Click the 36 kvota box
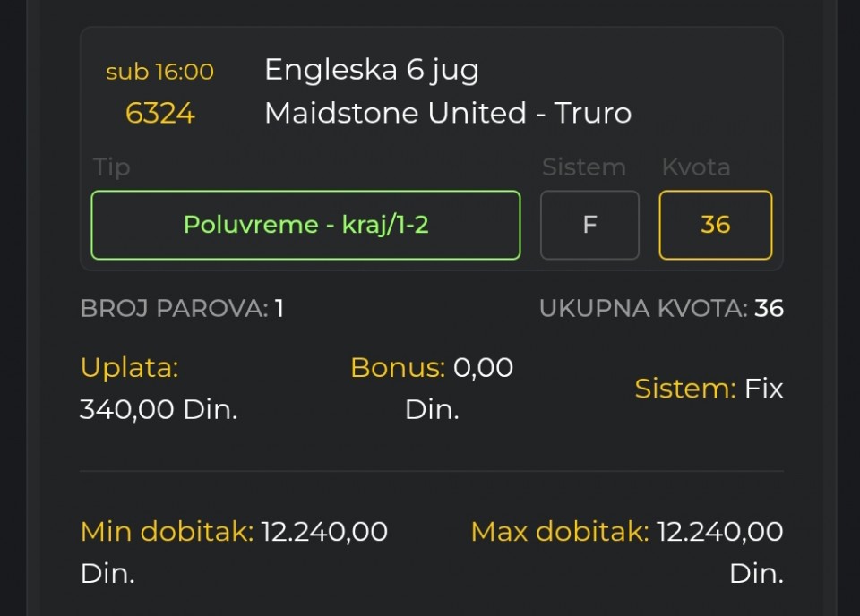The width and height of the screenshot is (860, 616). click(x=715, y=225)
